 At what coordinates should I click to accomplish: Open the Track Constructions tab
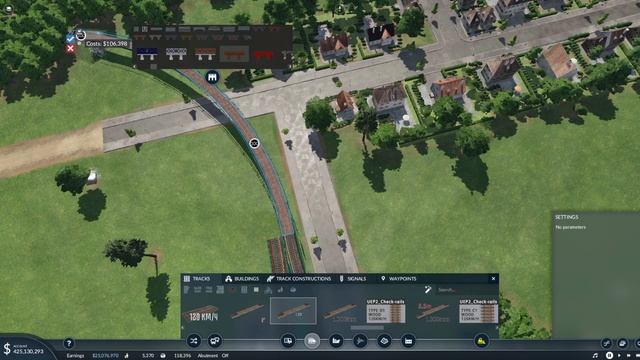[299, 278]
